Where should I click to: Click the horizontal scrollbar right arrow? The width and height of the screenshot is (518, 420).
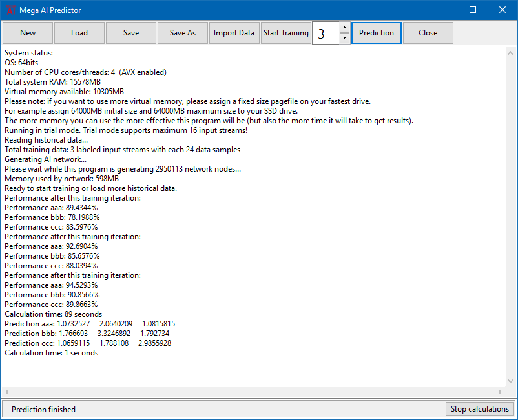pyautogui.click(x=500, y=392)
